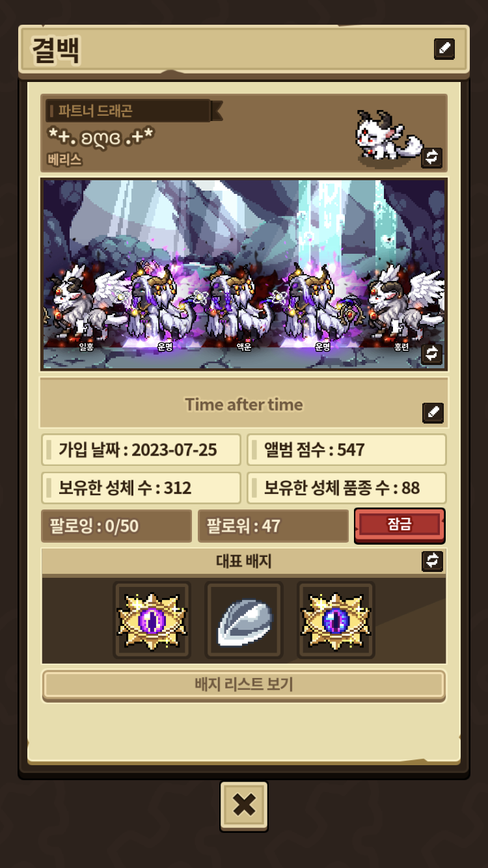Select the silver shell badge in the middle

click(244, 621)
